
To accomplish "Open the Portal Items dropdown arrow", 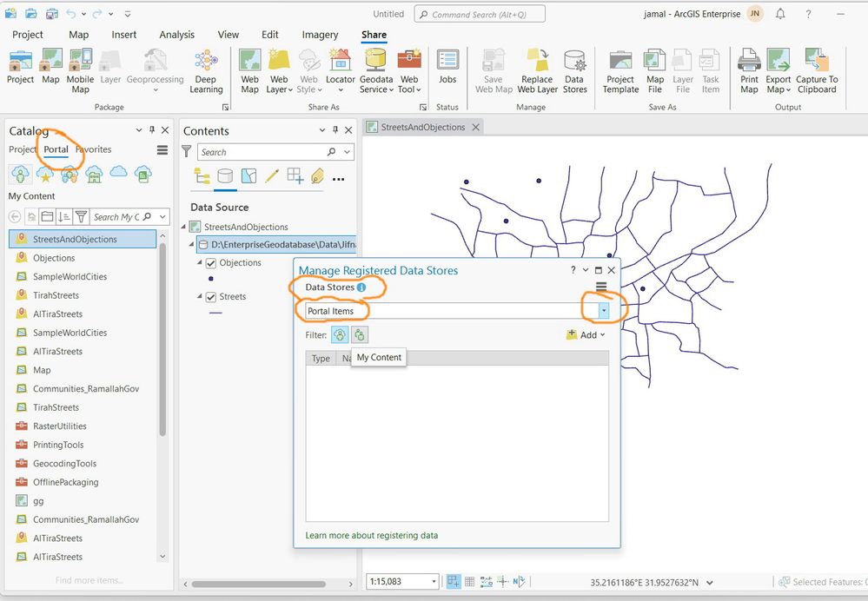I will pos(603,311).
